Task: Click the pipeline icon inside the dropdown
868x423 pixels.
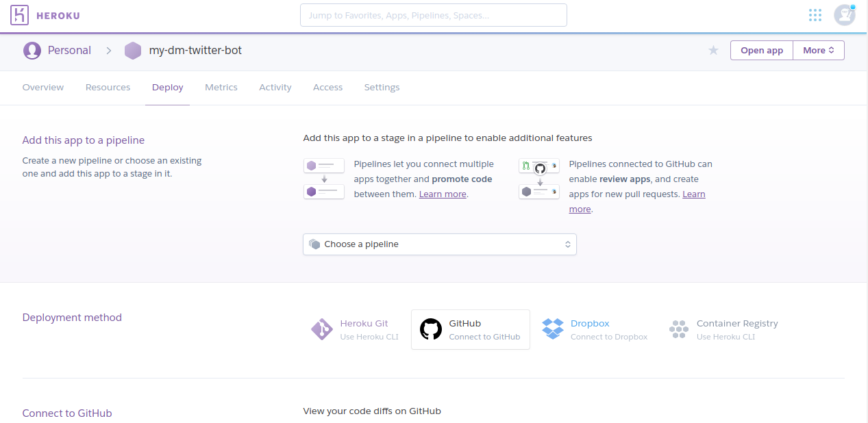Action: coord(314,244)
